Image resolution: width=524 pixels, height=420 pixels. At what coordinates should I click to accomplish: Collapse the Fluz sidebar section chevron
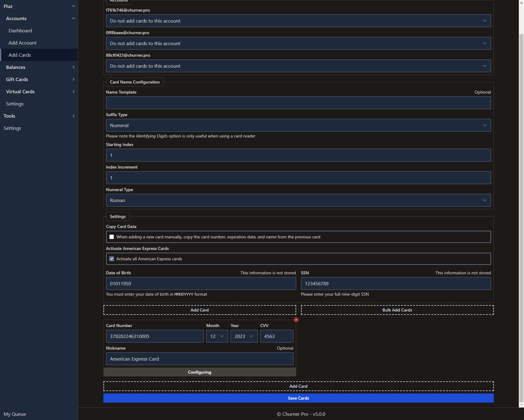[73, 6]
